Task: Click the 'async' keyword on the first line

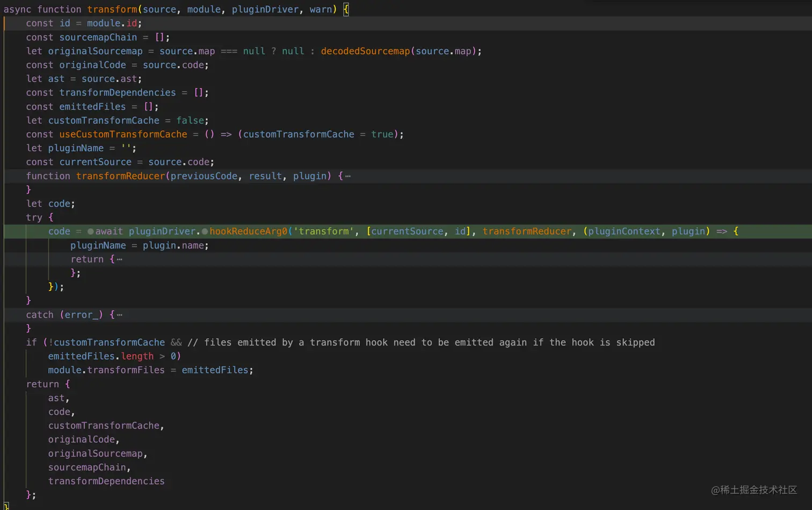Action: [x=18, y=9]
